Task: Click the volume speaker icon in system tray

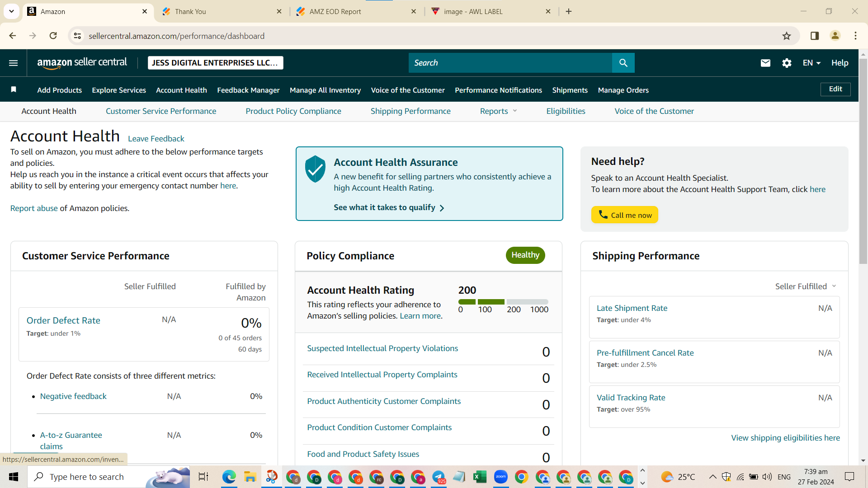Action: point(767,477)
